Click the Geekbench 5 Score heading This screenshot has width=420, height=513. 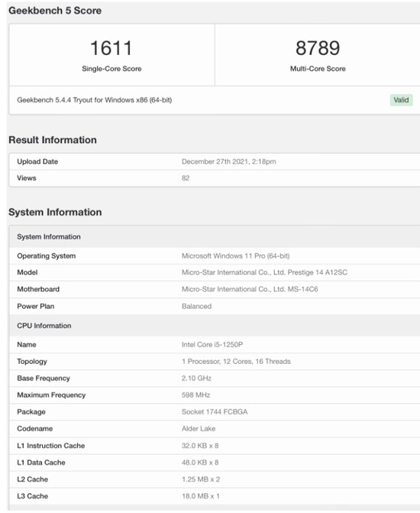55,11
